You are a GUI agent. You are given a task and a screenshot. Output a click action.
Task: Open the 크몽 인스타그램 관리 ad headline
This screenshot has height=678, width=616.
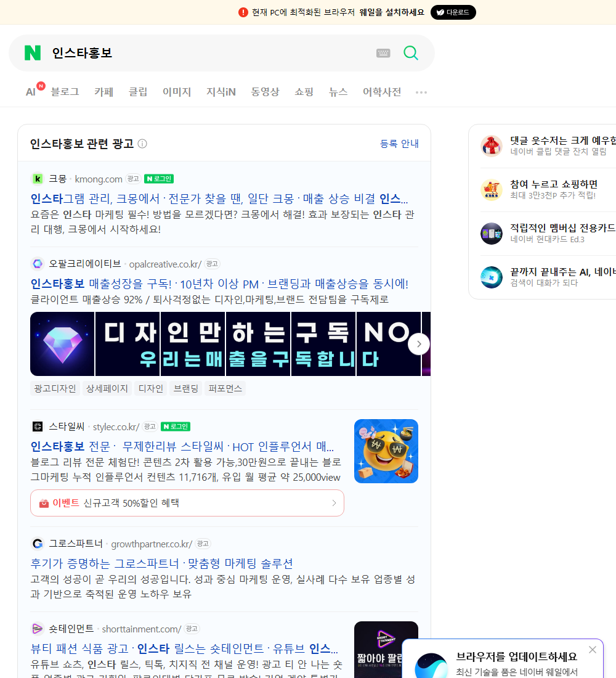tap(219, 198)
